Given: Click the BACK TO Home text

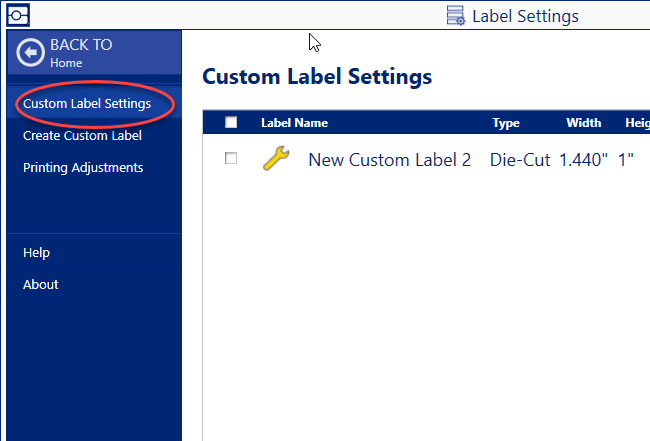Looking at the screenshot, I should [x=81, y=52].
